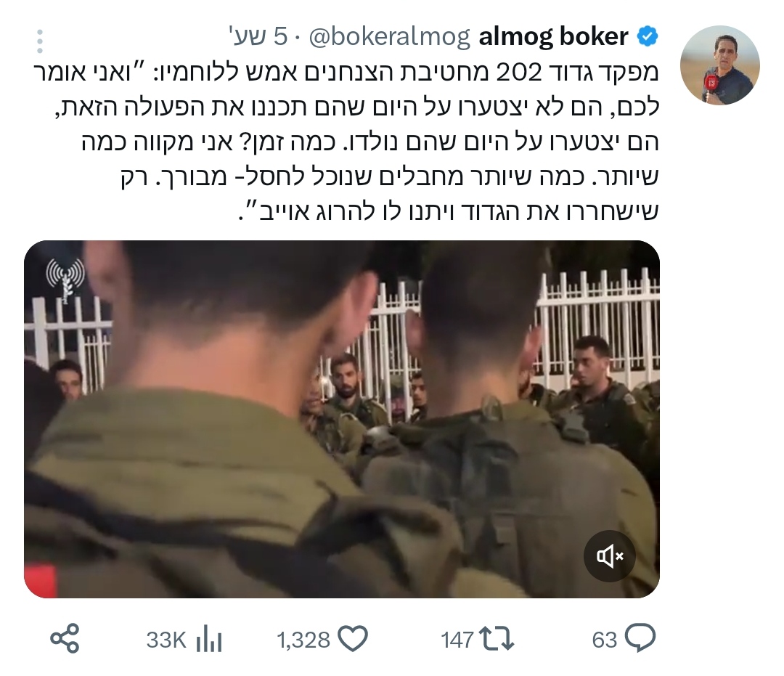Click the IDF logo watermark in the video
The image size is (784, 676).
coord(65,280)
